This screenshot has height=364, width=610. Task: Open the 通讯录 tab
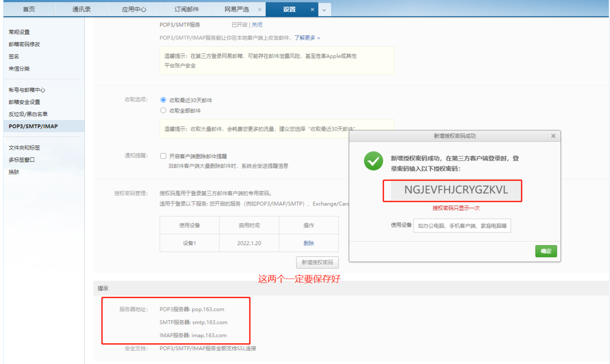pos(81,9)
